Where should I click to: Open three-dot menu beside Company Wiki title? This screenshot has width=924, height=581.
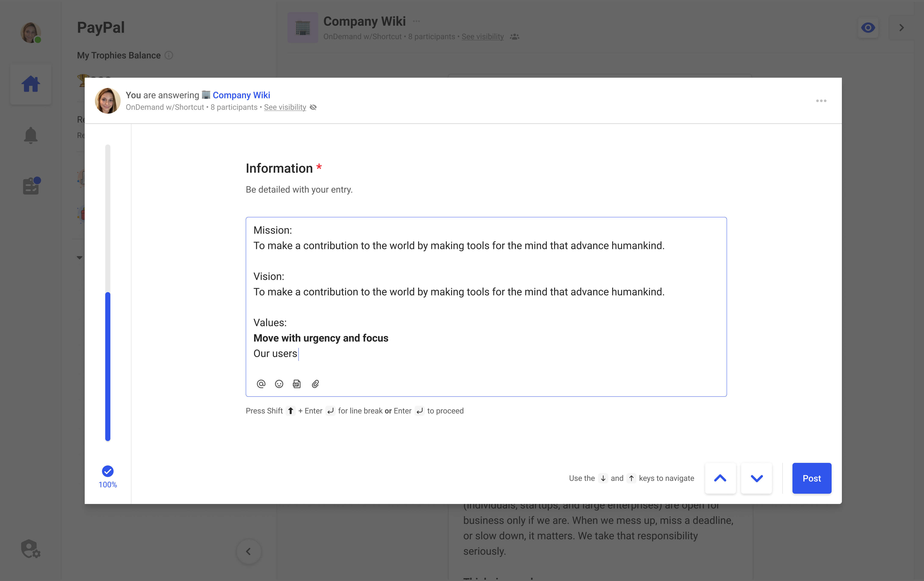coord(416,21)
